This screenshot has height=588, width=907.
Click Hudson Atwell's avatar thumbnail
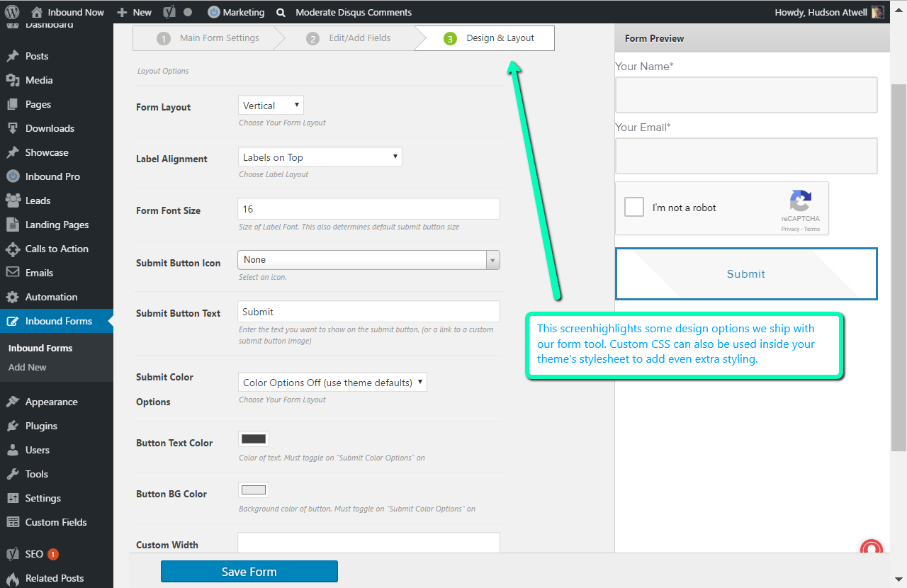click(x=877, y=12)
